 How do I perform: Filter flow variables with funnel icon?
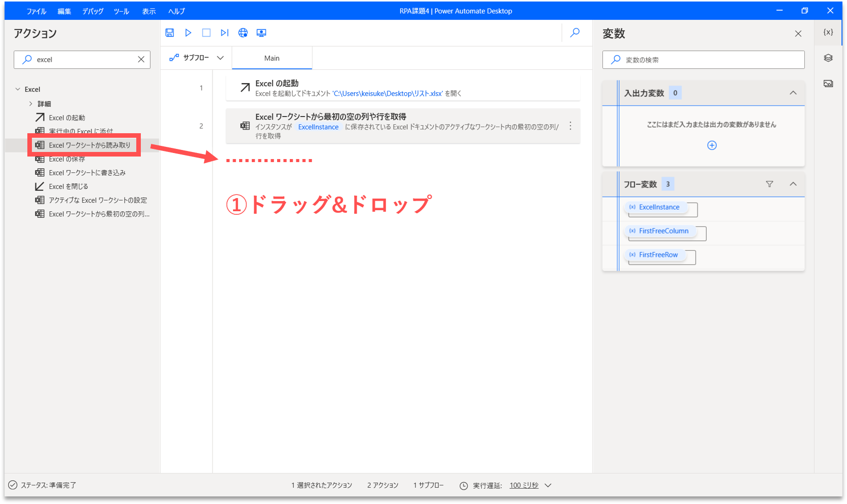[769, 184]
